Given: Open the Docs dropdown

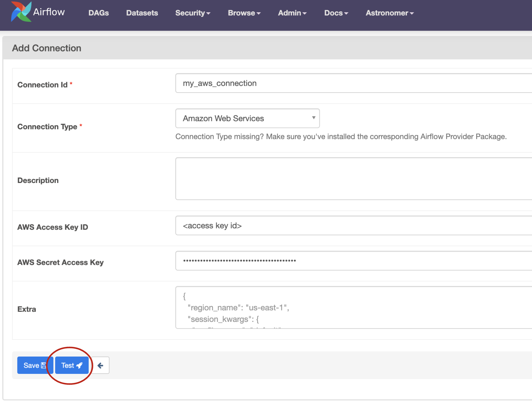Looking at the screenshot, I should (336, 13).
